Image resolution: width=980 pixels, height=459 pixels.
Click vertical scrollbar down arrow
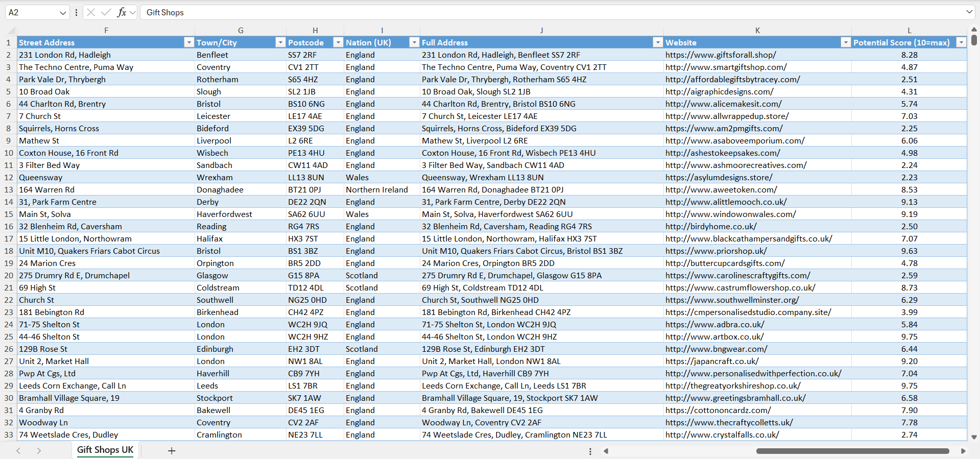coord(974,437)
